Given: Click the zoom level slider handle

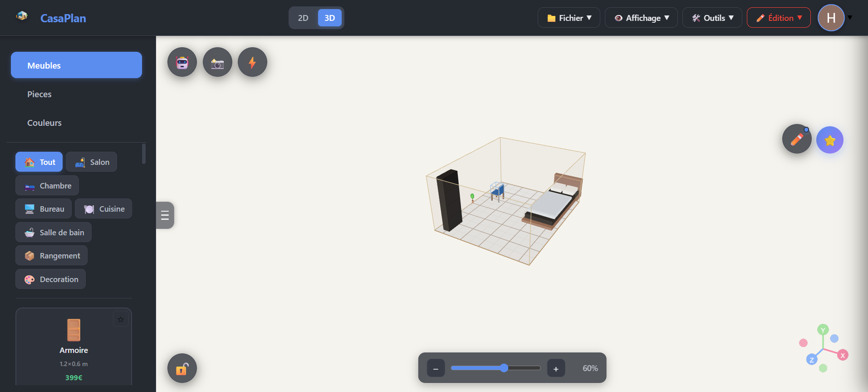Looking at the screenshot, I should pyautogui.click(x=504, y=368).
